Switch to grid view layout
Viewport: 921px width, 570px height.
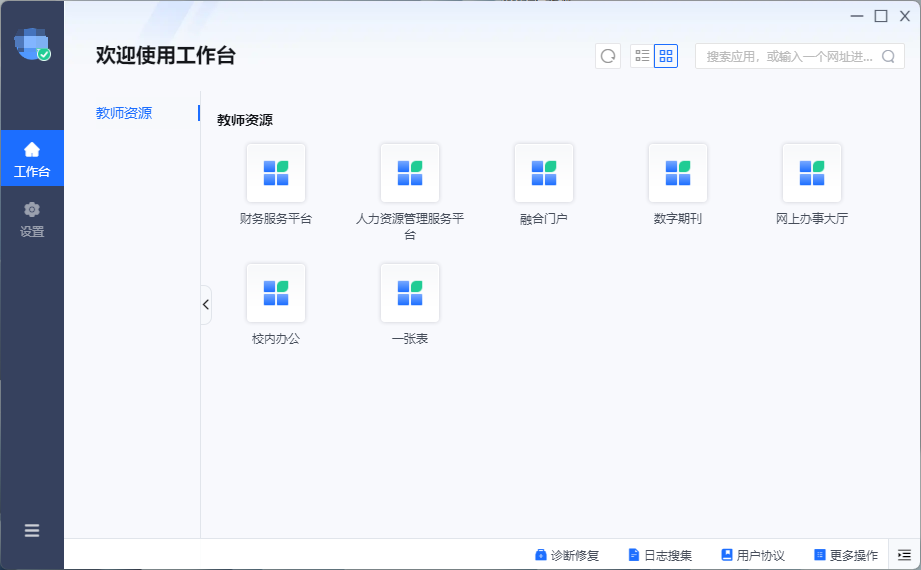tap(666, 56)
